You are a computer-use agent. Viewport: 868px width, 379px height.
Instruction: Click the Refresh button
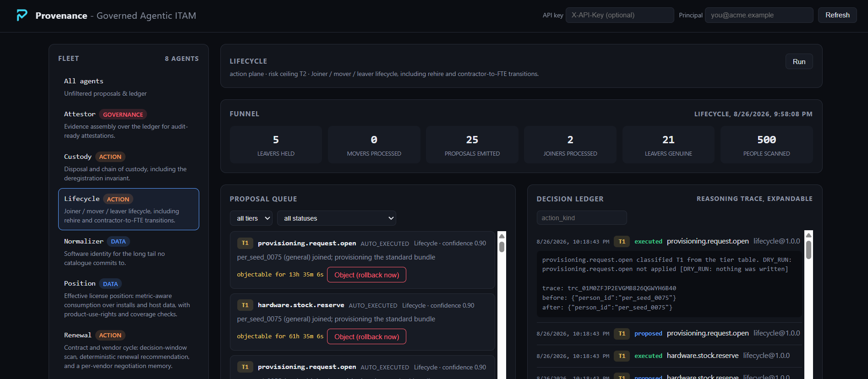[837, 15]
